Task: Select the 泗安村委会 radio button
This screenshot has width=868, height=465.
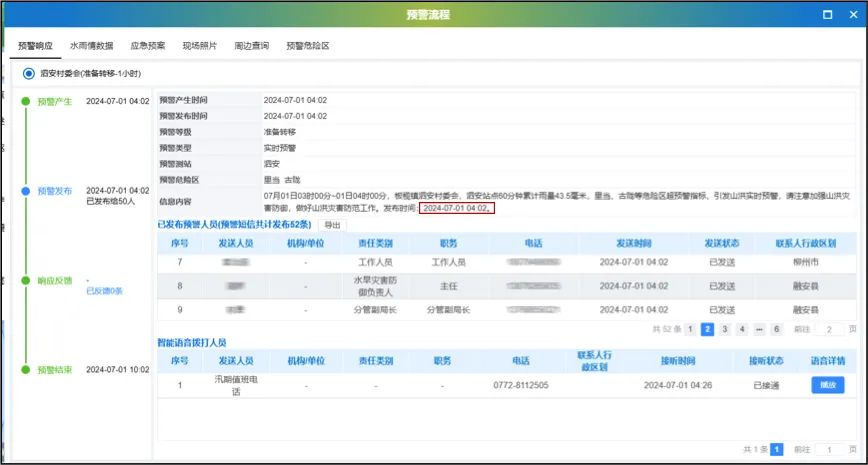Action: coord(29,74)
